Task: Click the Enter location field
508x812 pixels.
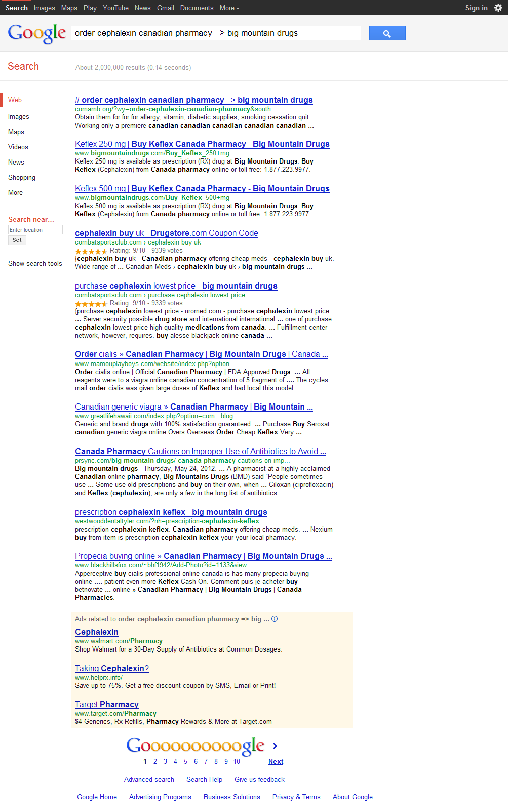Action: [35, 230]
